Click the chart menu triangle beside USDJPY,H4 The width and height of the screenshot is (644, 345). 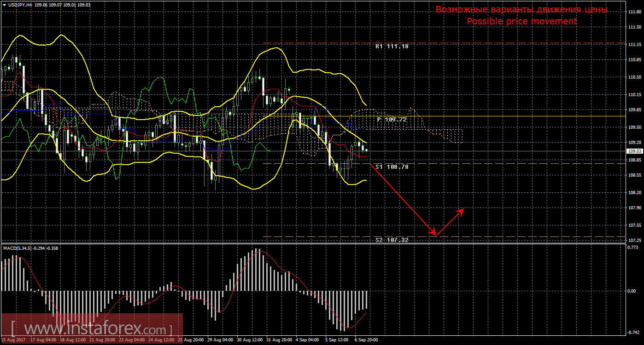(x=4, y=5)
